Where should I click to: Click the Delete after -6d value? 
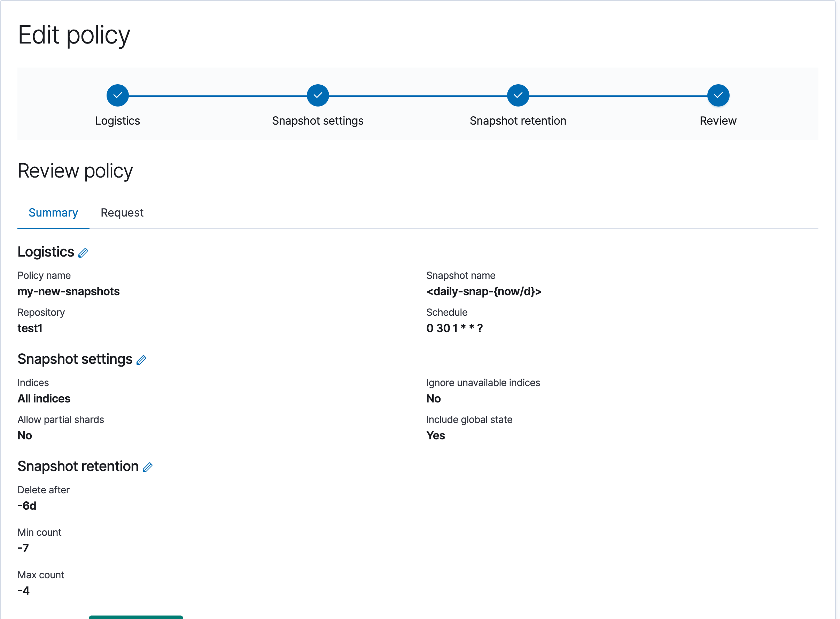click(x=27, y=506)
